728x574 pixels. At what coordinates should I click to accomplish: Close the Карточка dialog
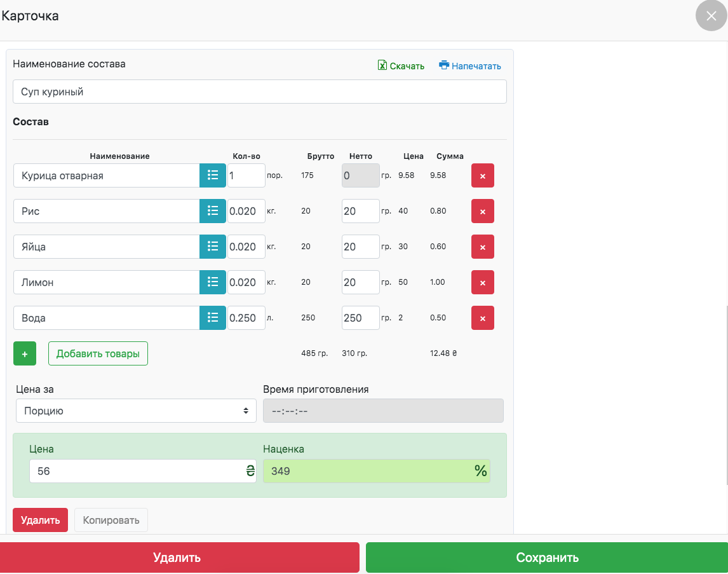point(711,16)
